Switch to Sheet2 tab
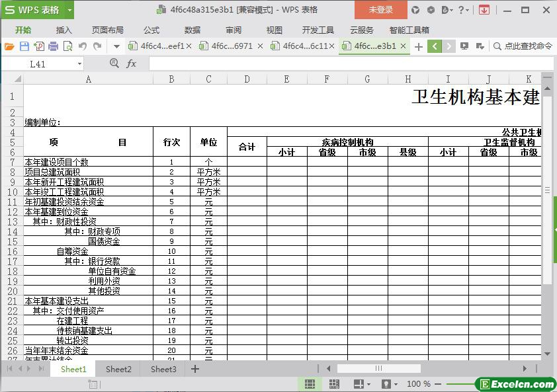 point(118,369)
